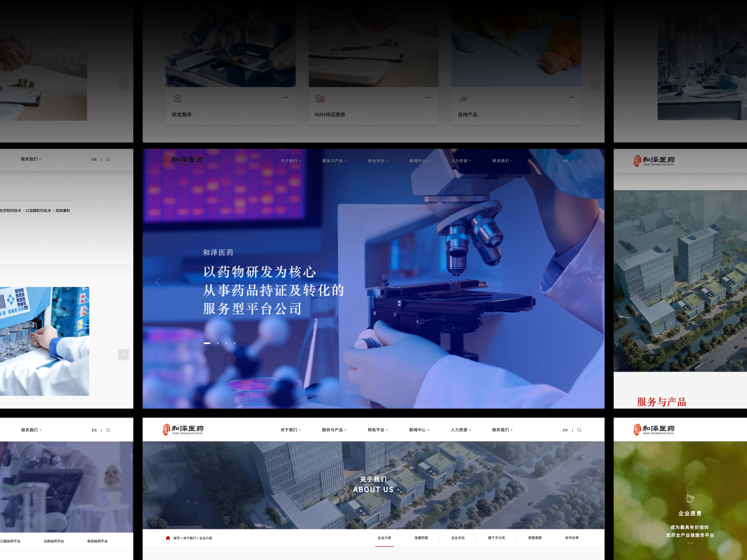Switch language to EN on the About Us page
The image size is (747, 560).
pyautogui.click(x=565, y=430)
